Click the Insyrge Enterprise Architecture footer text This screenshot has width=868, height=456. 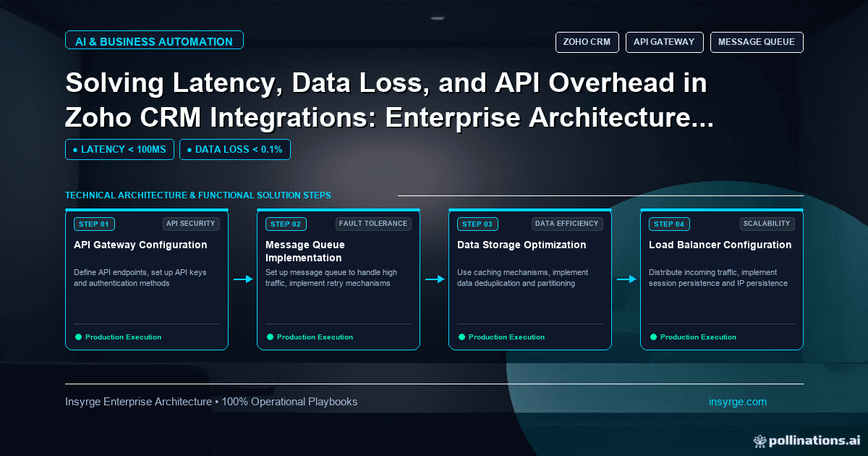[211, 402]
